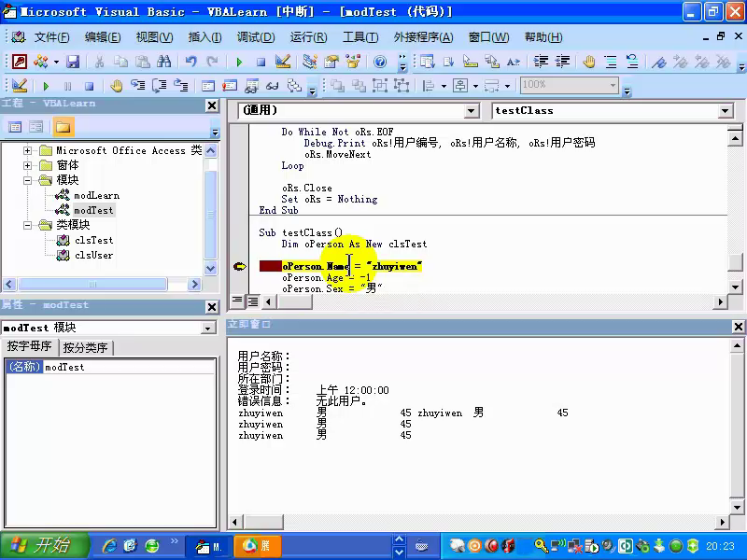
Task: Open dropdown arrow beside Insert Module
Action: pos(56,62)
